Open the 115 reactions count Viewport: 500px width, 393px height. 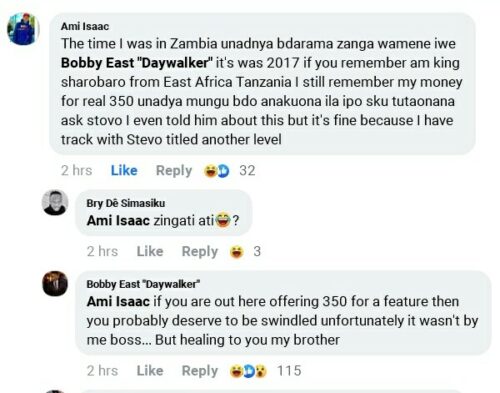click(289, 371)
